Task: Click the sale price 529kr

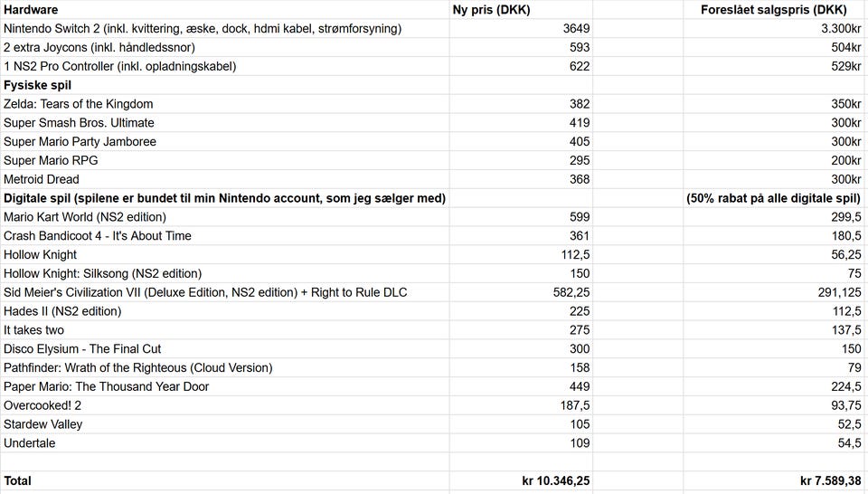Action: point(775,66)
